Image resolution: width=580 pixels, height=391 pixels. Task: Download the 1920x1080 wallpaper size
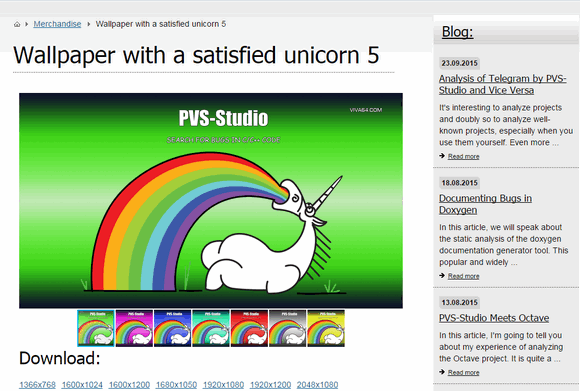coord(223,385)
